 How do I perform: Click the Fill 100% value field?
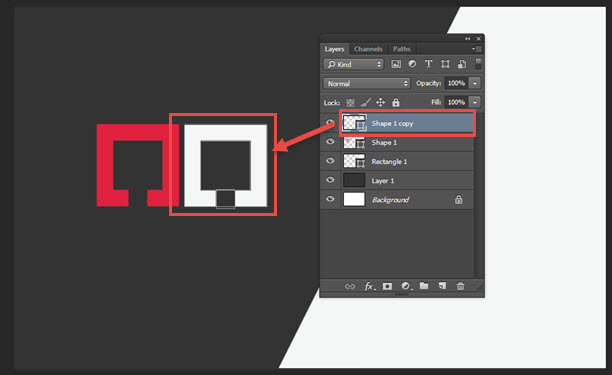pos(456,102)
